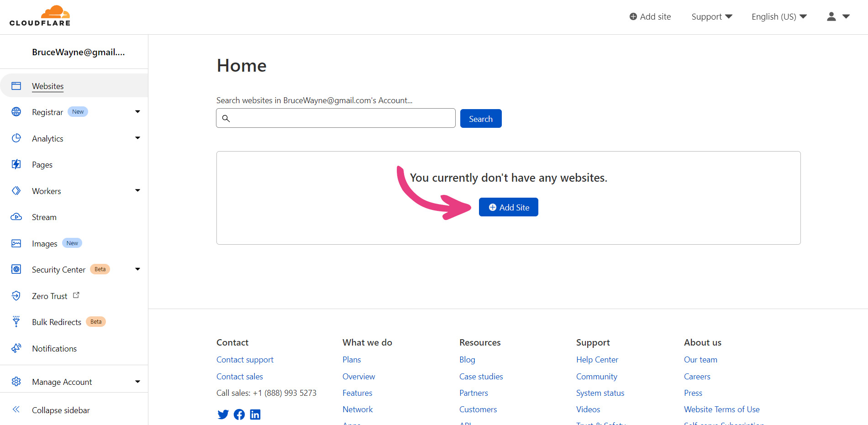Open the Careers link
The width and height of the screenshot is (868, 425).
(x=697, y=377)
